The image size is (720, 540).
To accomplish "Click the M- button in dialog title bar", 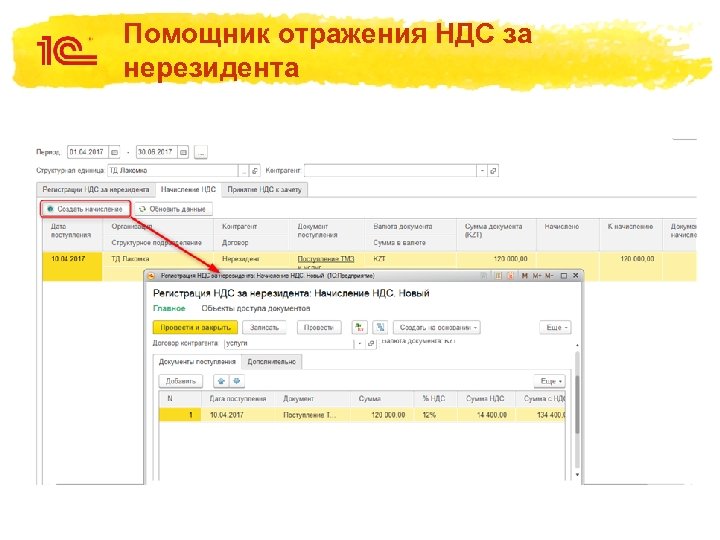I will pos(549,276).
